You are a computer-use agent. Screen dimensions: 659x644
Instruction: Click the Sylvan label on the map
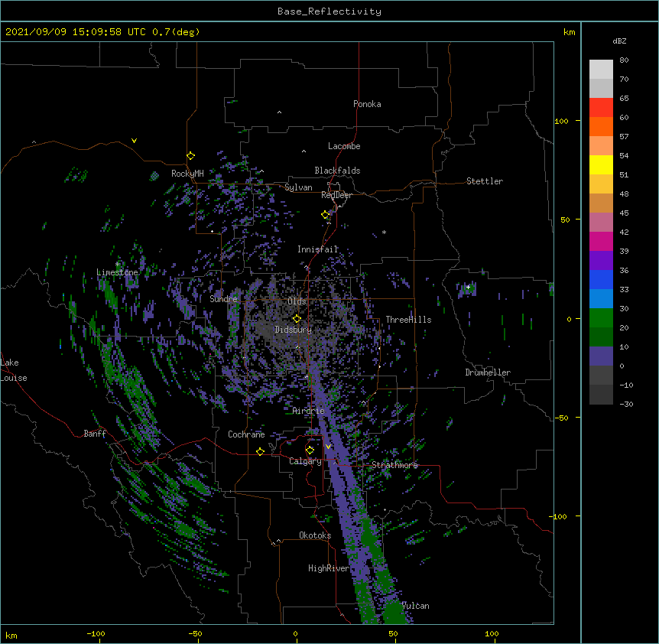pyautogui.click(x=298, y=187)
